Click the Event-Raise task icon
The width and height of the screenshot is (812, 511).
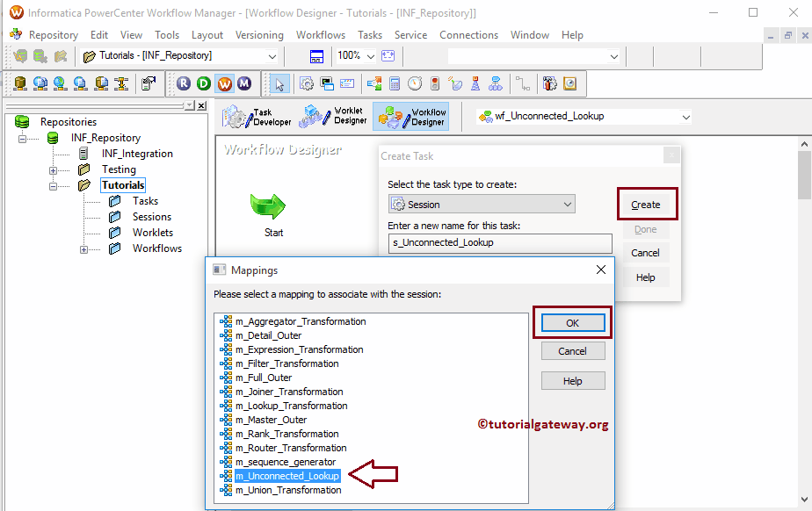click(455, 83)
